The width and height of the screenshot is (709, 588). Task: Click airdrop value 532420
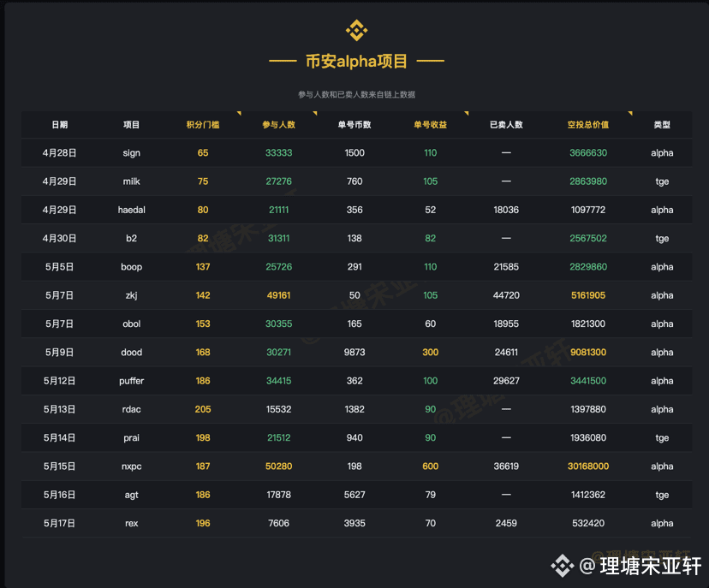(x=588, y=523)
